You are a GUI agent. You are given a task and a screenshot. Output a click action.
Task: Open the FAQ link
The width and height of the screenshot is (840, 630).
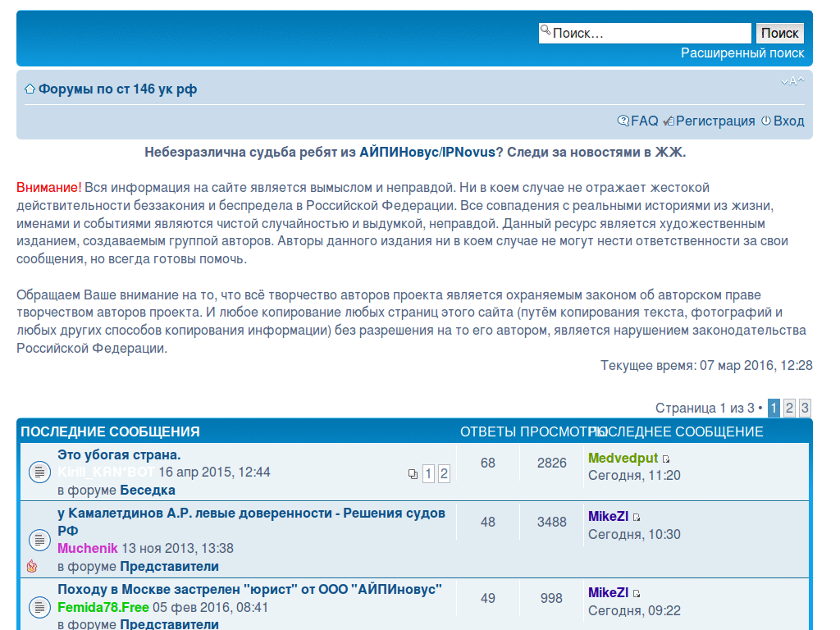pyautogui.click(x=645, y=121)
